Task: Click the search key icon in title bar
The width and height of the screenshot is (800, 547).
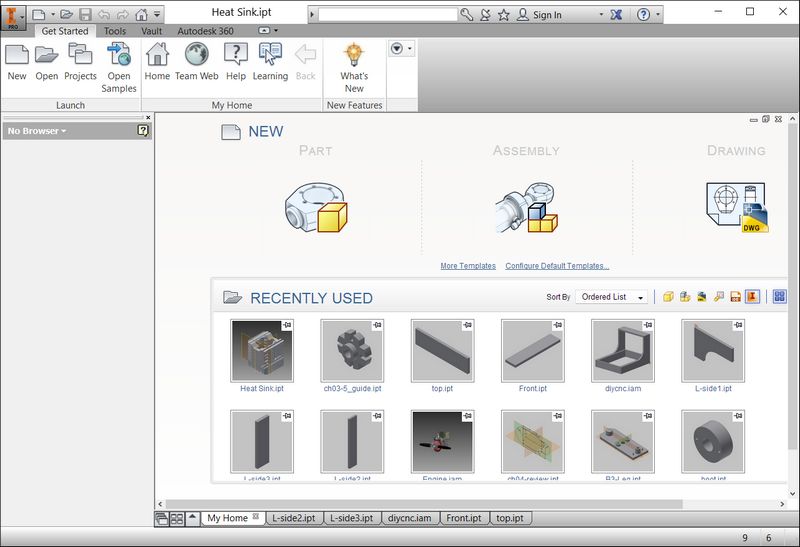Action: pos(466,15)
